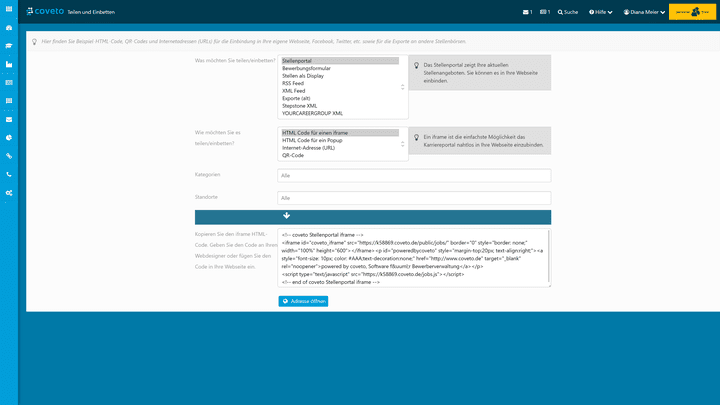This screenshot has height=405, width=720.
Task: Click lightbulb icon beside iframe description
Action: (x=416, y=137)
